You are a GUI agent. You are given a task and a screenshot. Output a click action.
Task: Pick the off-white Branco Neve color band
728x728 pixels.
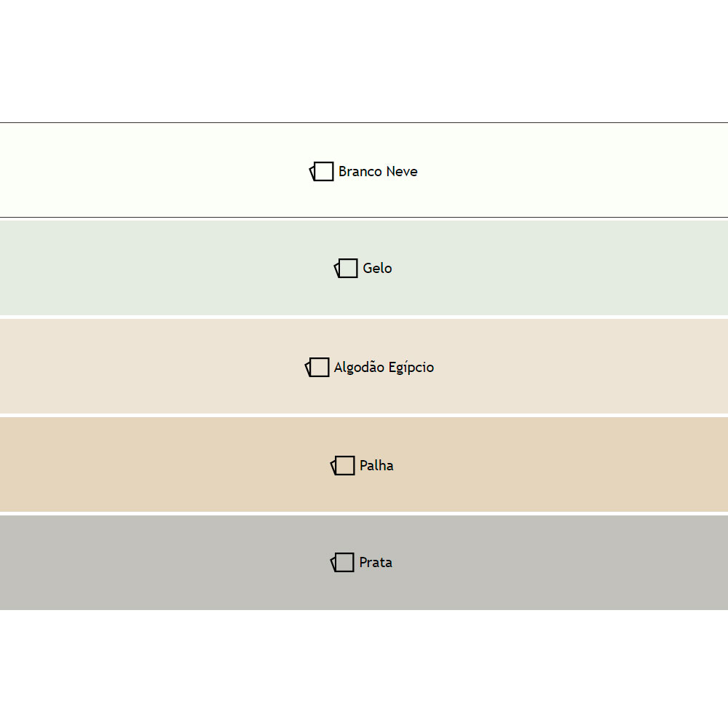pos(146,171)
